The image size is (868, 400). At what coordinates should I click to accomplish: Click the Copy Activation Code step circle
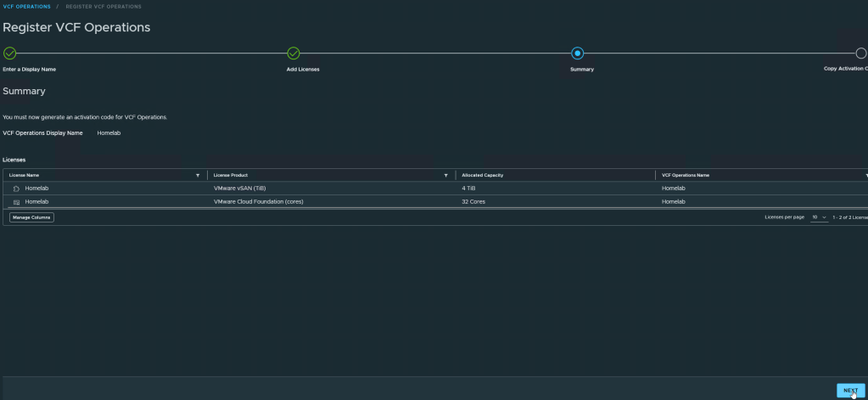click(860, 53)
